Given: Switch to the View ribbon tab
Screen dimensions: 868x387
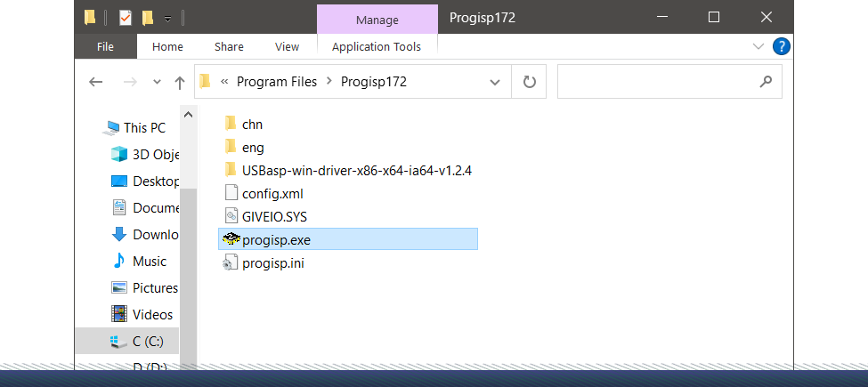Looking at the screenshot, I should click(287, 46).
